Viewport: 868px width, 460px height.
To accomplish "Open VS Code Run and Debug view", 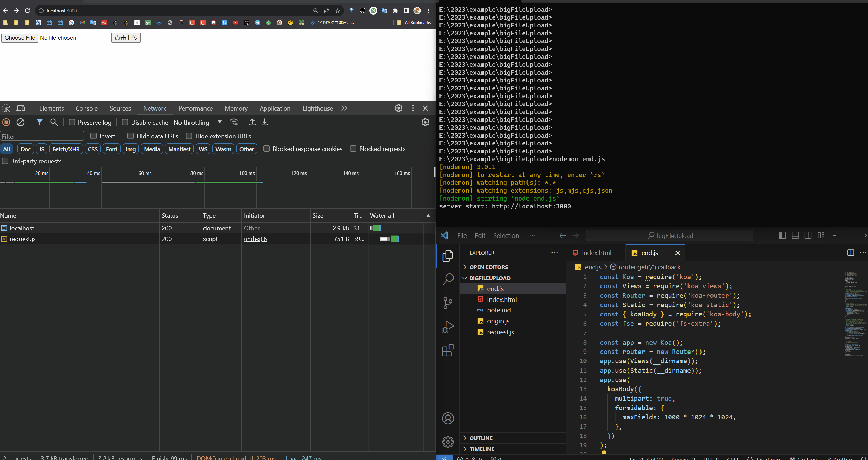I will click(x=448, y=327).
